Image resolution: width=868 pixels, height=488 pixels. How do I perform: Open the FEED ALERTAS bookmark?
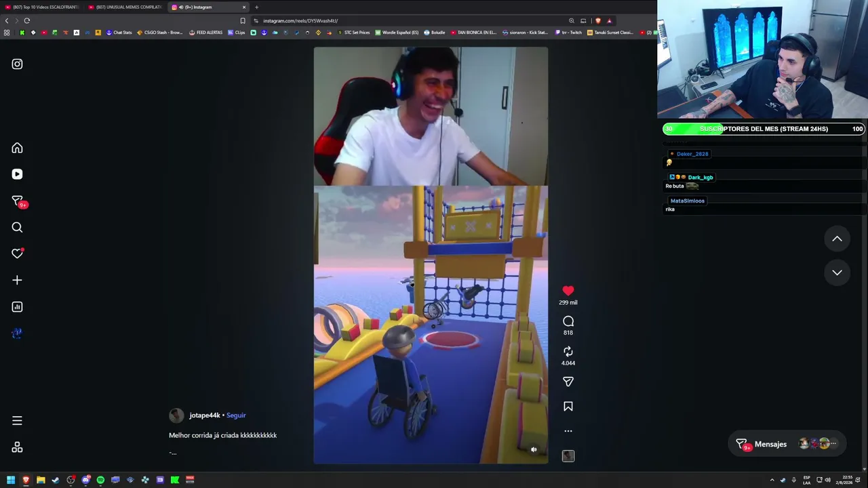pos(205,33)
